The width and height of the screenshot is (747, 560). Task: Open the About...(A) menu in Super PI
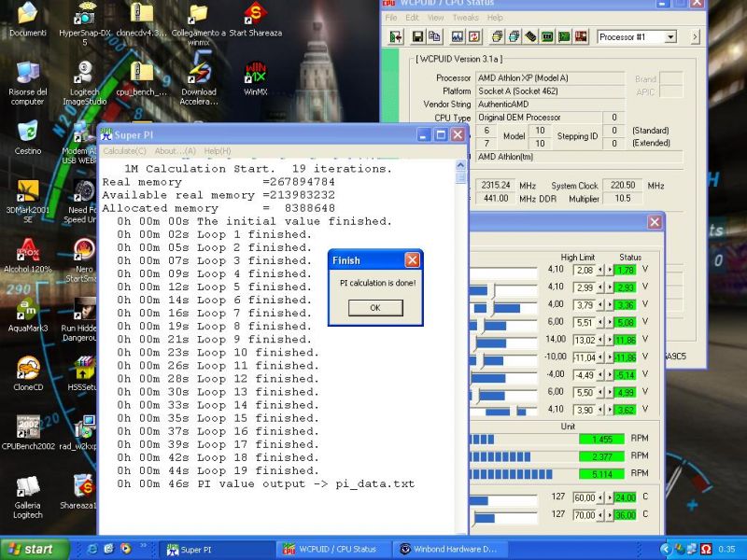click(x=175, y=151)
